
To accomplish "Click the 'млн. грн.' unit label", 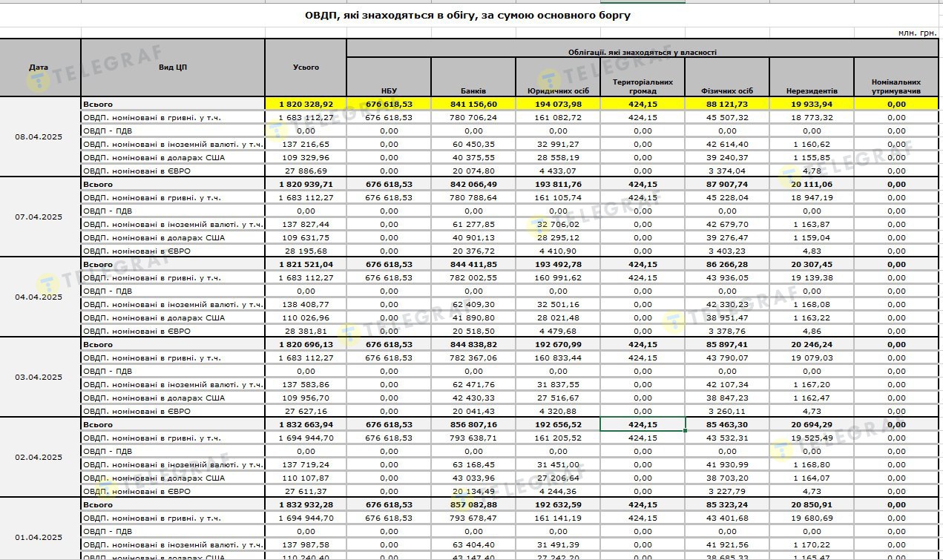I will [x=918, y=33].
